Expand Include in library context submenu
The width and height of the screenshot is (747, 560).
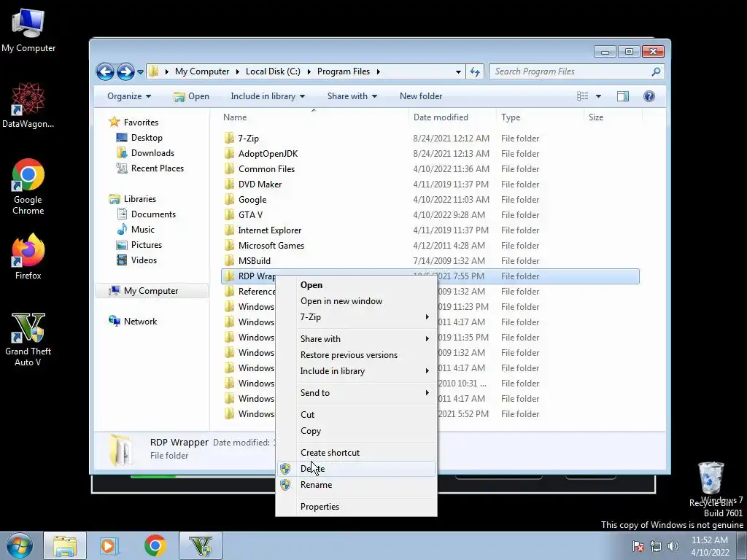pyautogui.click(x=356, y=371)
